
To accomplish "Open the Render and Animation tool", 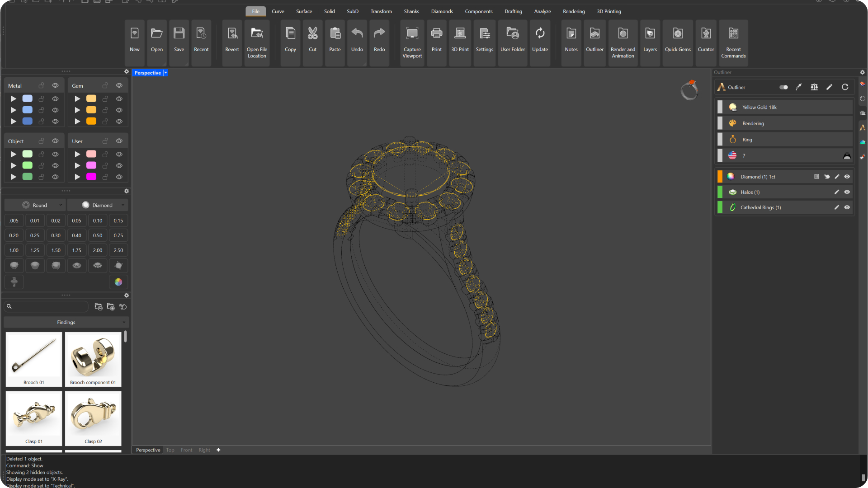I will pyautogui.click(x=623, y=42).
